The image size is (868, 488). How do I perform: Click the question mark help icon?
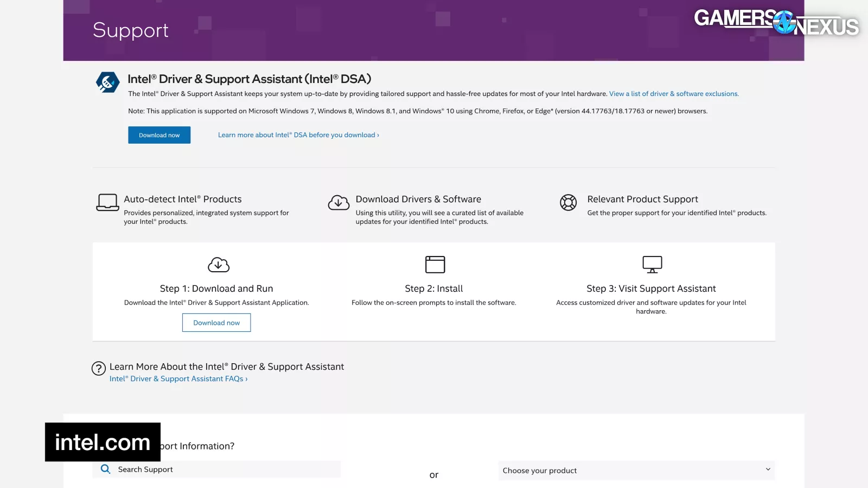[x=99, y=369]
